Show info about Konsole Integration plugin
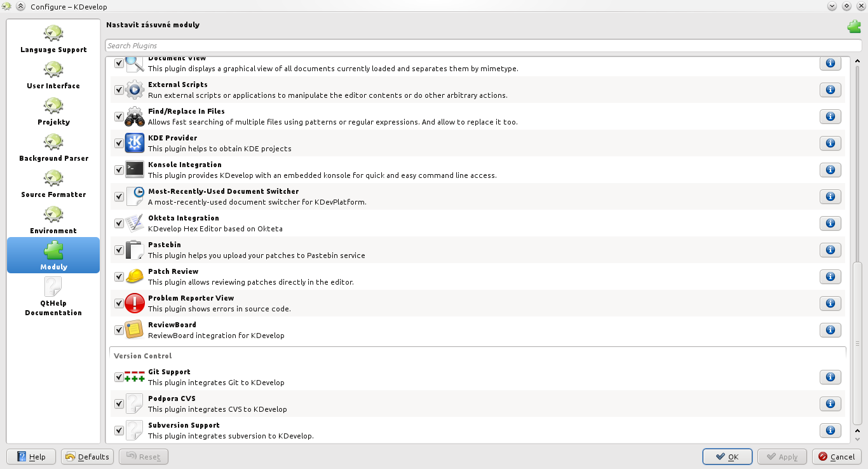 coord(830,170)
